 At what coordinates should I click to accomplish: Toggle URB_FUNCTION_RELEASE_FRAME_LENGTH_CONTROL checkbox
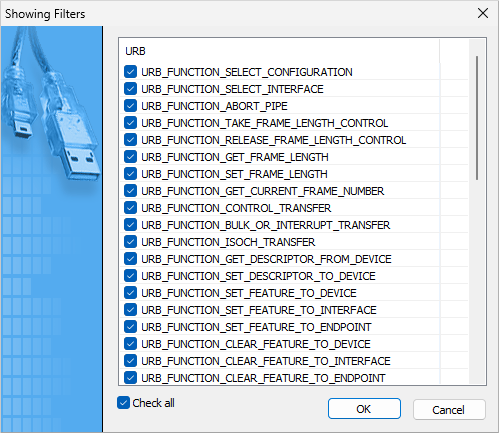point(130,140)
